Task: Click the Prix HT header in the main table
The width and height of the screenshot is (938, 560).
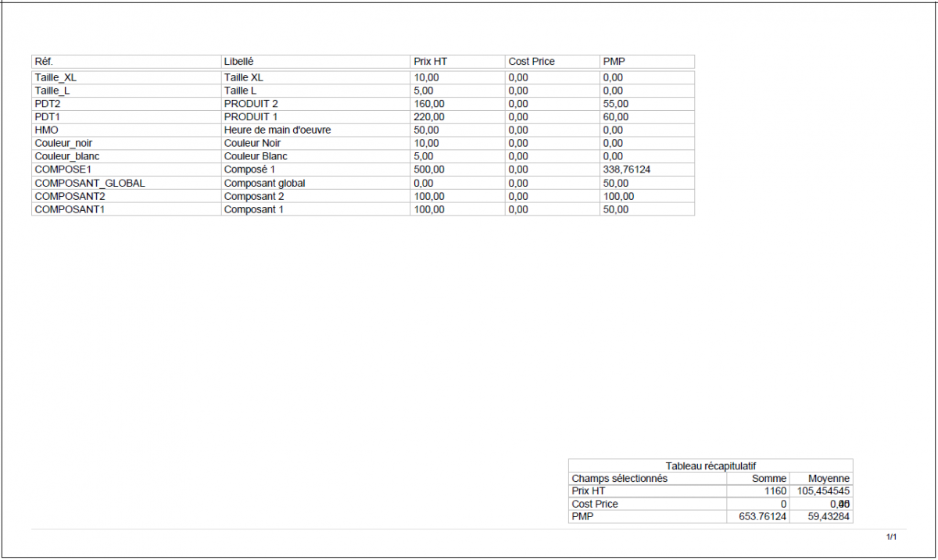Action: pyautogui.click(x=430, y=62)
